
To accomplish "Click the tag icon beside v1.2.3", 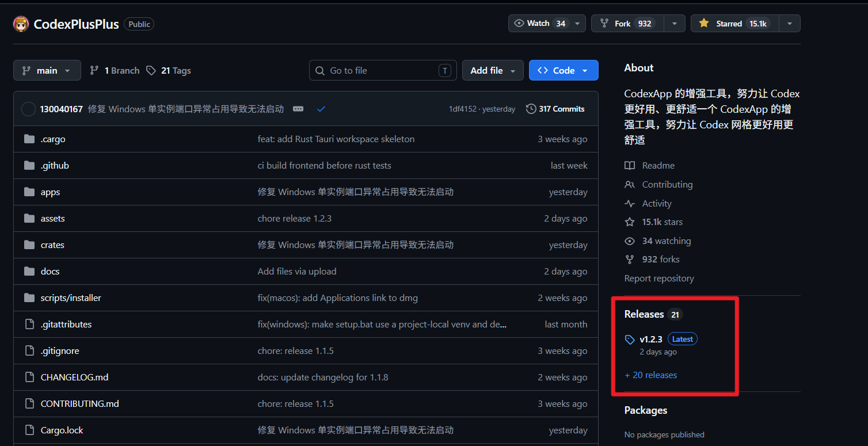I will 630,340.
